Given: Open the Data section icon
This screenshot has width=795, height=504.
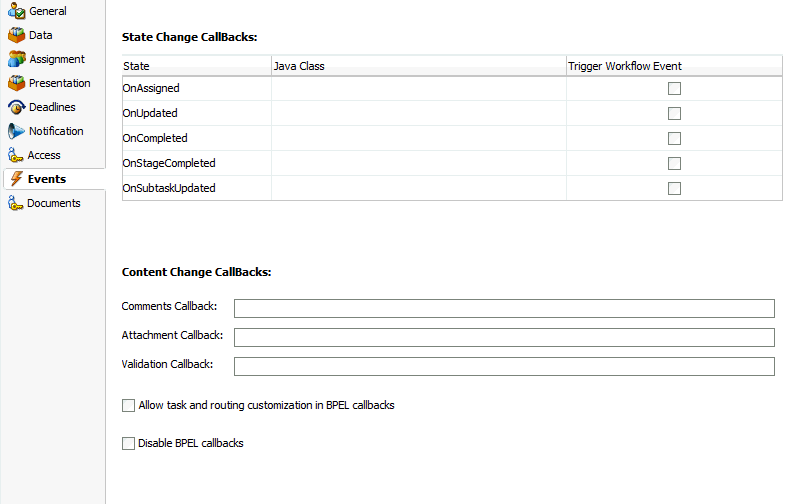Looking at the screenshot, I should [x=16, y=35].
